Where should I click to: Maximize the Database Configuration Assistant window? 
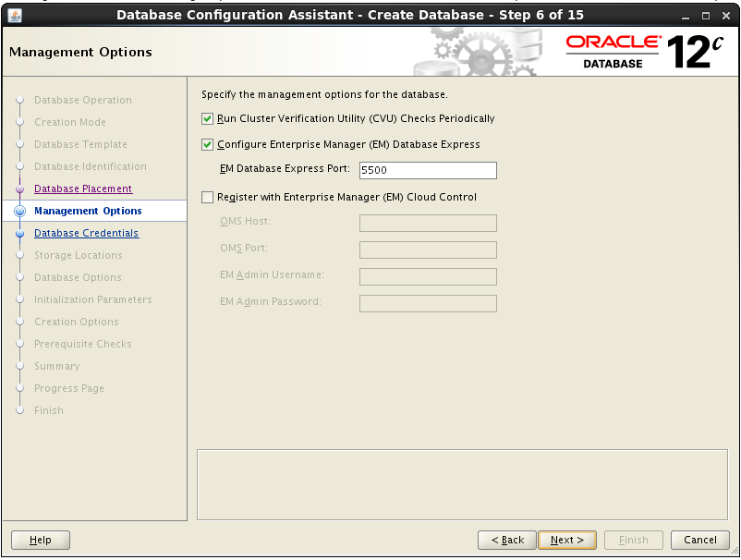(706, 16)
